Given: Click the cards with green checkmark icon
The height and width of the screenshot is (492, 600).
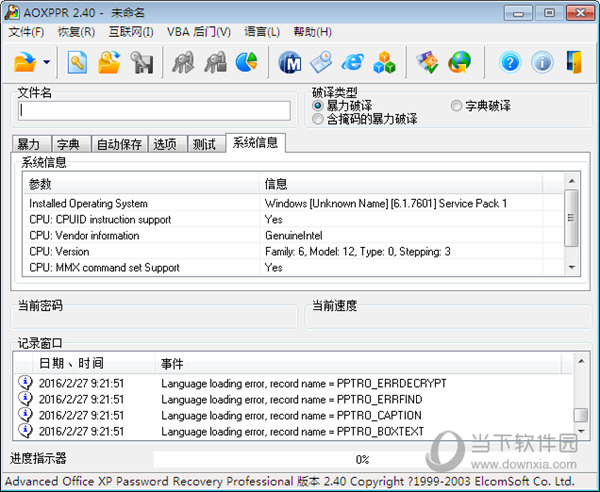Looking at the screenshot, I should 427,62.
